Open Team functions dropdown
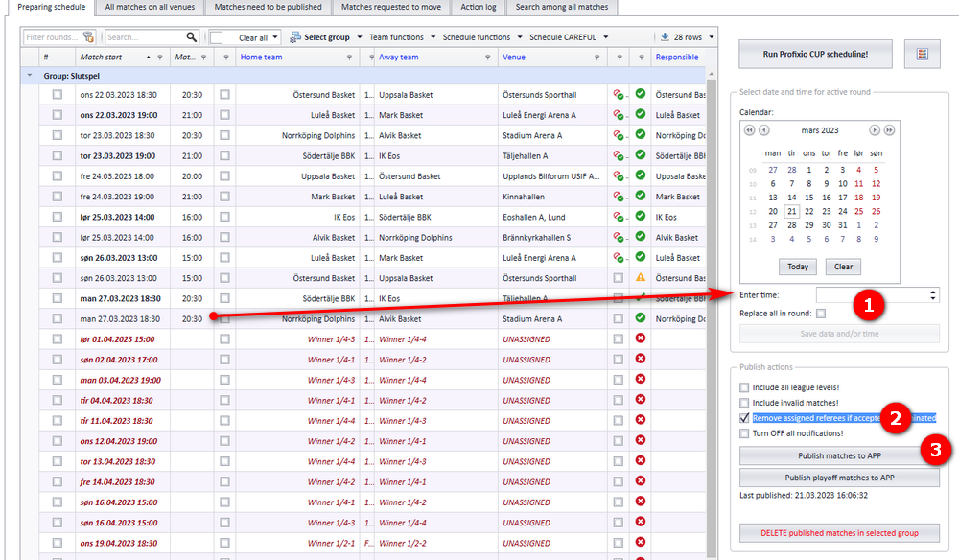959x560 pixels. tap(433, 37)
